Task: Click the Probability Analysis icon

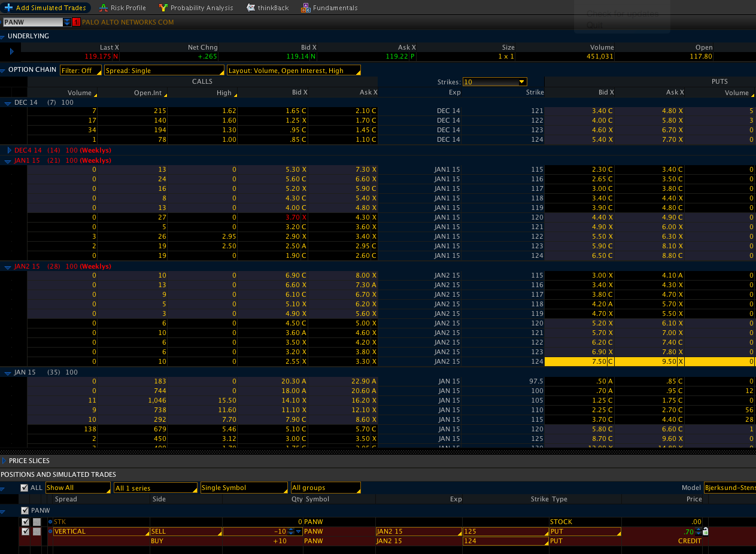Action: tap(163, 8)
